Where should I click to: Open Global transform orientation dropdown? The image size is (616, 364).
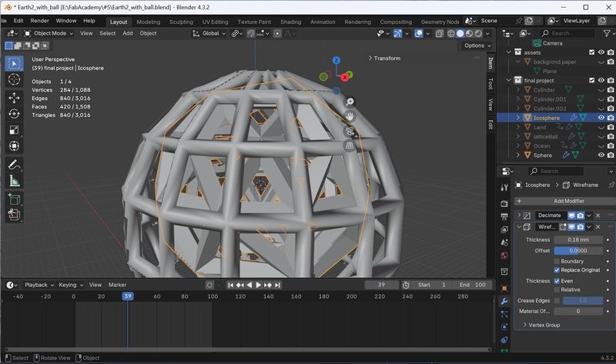pyautogui.click(x=209, y=33)
